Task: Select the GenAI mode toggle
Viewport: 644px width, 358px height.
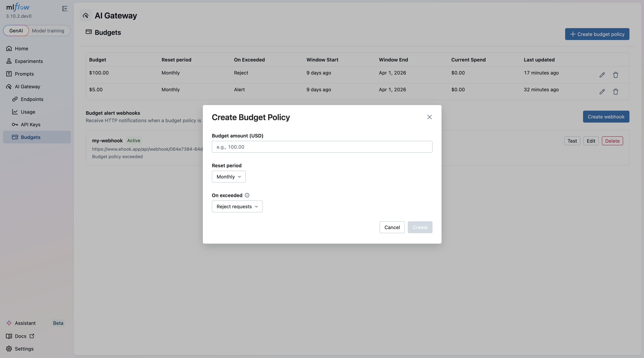Action: (16, 31)
